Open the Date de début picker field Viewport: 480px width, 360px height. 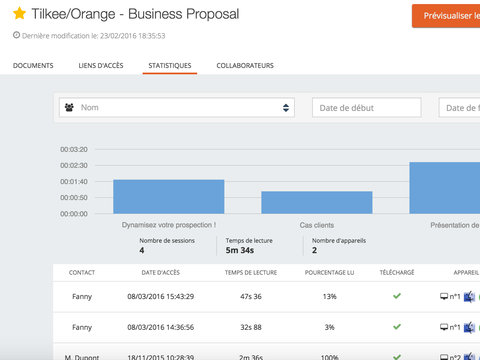click(x=367, y=108)
